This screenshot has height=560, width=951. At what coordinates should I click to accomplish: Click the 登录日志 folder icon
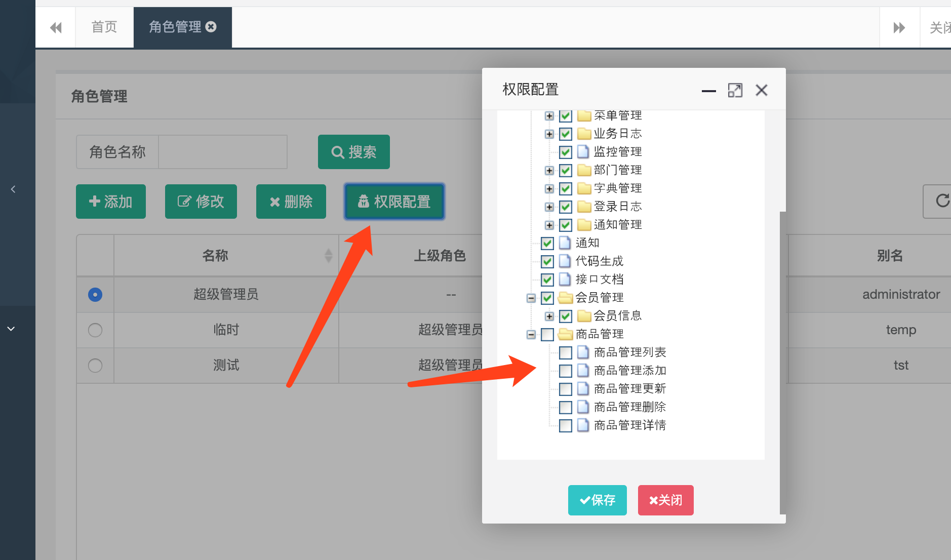(x=584, y=206)
